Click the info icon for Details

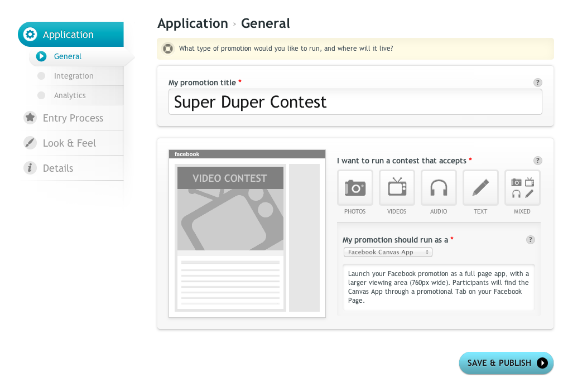30,168
